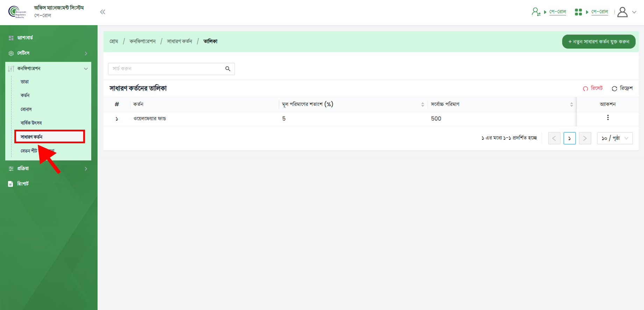
Task: Go to হোম breadcrumb
Action: click(114, 41)
